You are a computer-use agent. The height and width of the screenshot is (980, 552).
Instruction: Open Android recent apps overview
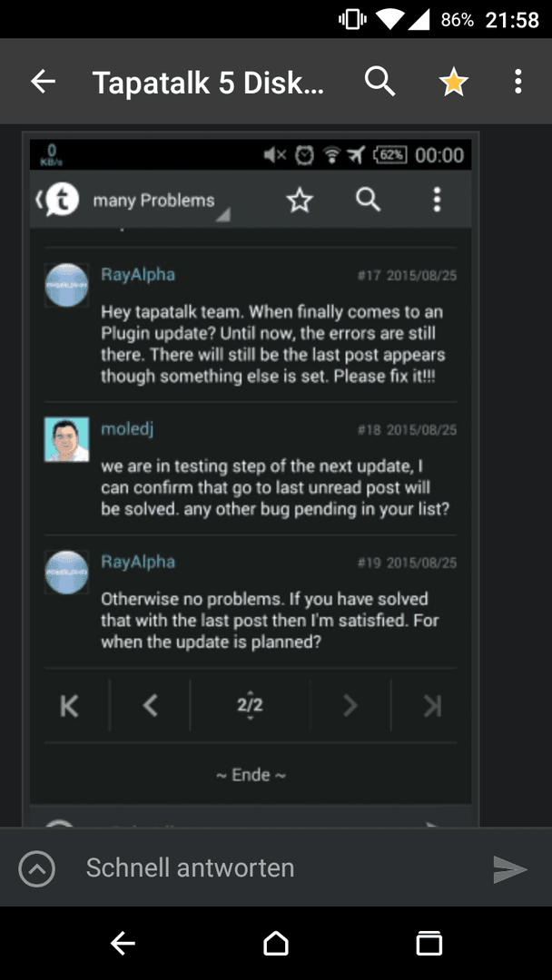click(x=429, y=944)
